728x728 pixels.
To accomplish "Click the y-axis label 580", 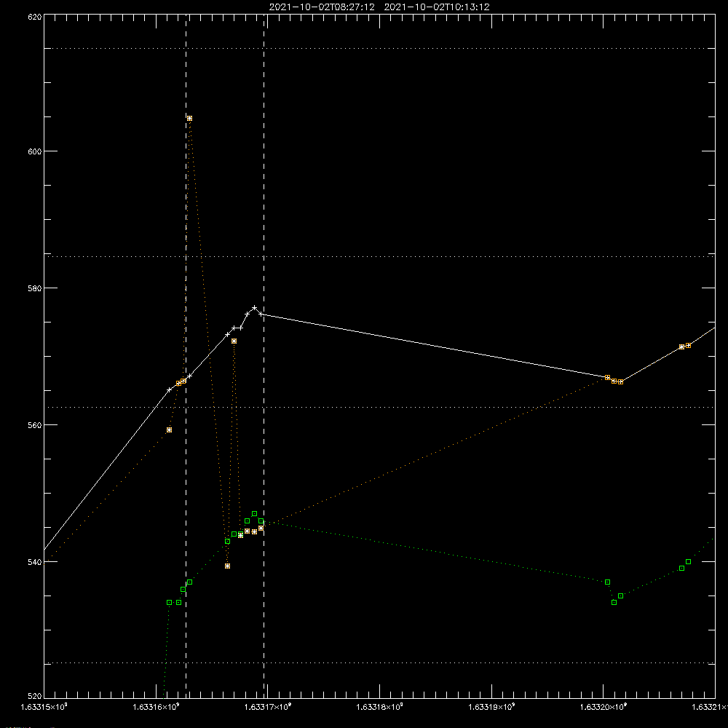I will click(x=35, y=288).
